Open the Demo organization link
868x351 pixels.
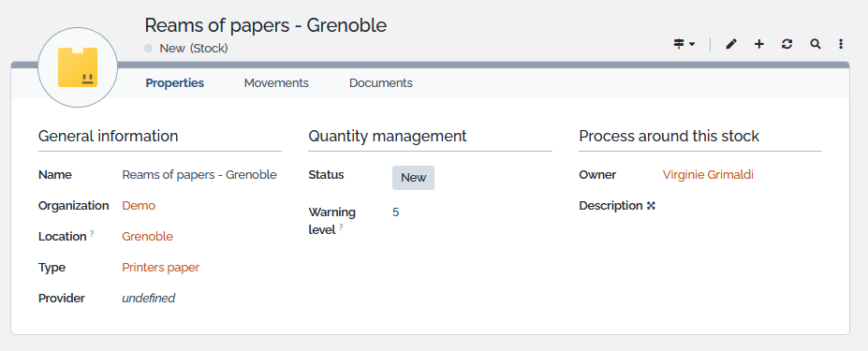139,206
